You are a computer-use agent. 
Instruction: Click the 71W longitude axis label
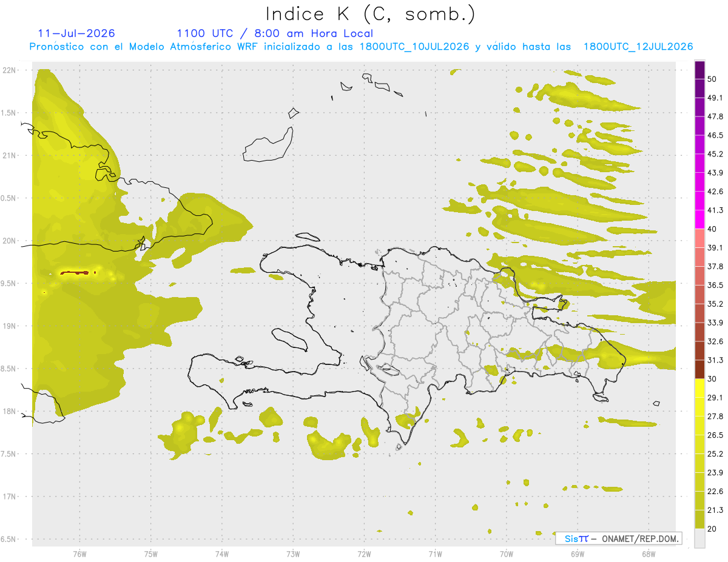435,554
